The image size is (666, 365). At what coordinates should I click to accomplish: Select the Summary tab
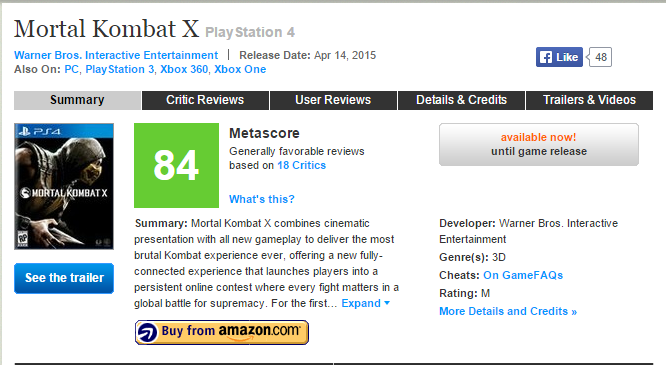77,100
